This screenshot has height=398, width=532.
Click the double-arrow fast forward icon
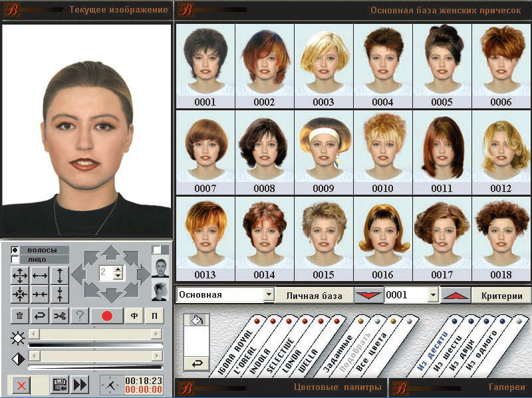pyautogui.click(x=80, y=384)
